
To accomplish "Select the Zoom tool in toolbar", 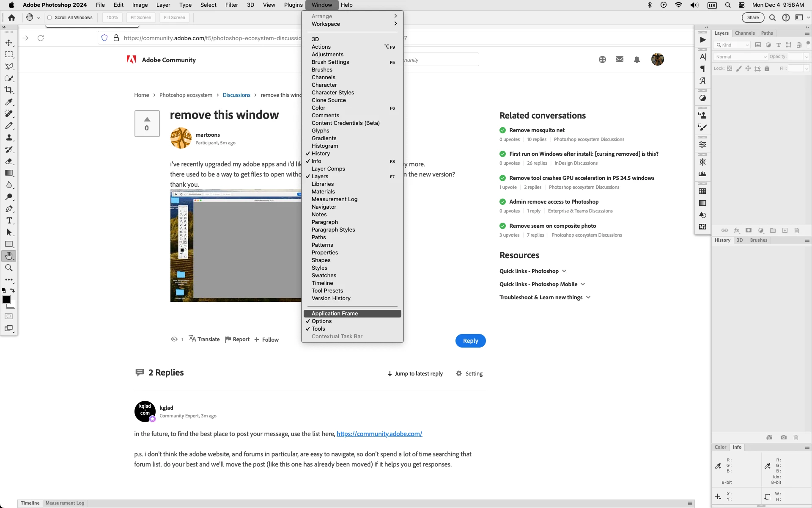I will pyautogui.click(x=9, y=268).
